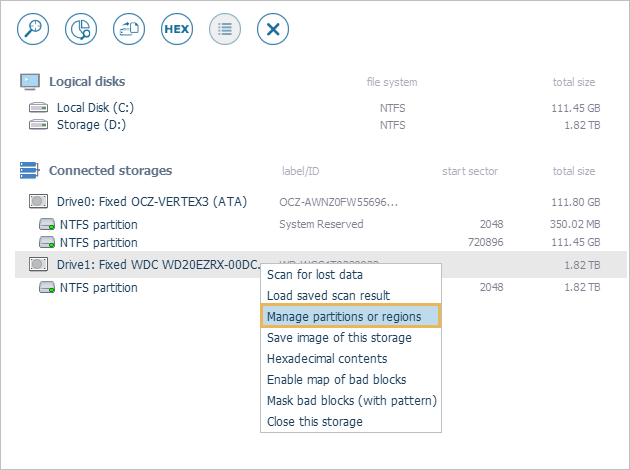Choose Mask bad blocks (with pattern)
Image resolution: width=630 pixels, height=470 pixels.
coord(351,401)
